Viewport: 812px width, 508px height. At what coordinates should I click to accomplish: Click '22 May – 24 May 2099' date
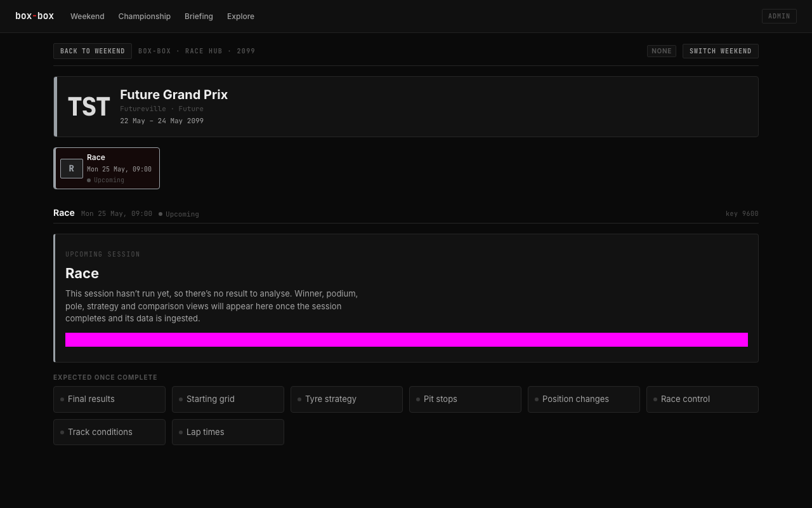click(x=162, y=121)
